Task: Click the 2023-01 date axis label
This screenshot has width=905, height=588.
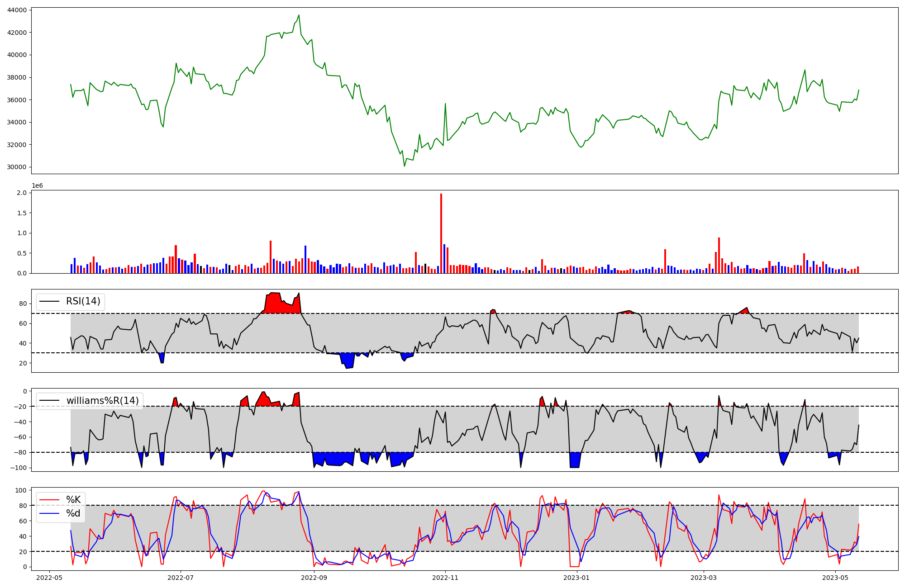Action: point(577,578)
